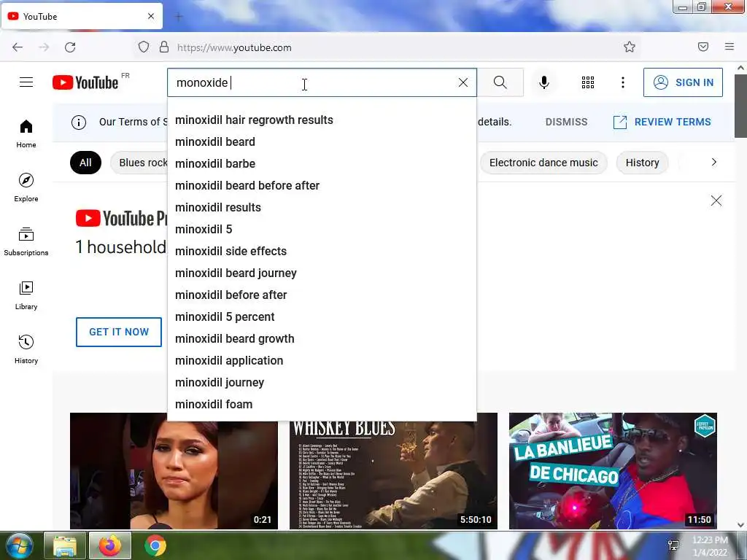Choose suggestion minoxidil beard journey
This screenshot has width=747, height=560.
tap(322, 273)
